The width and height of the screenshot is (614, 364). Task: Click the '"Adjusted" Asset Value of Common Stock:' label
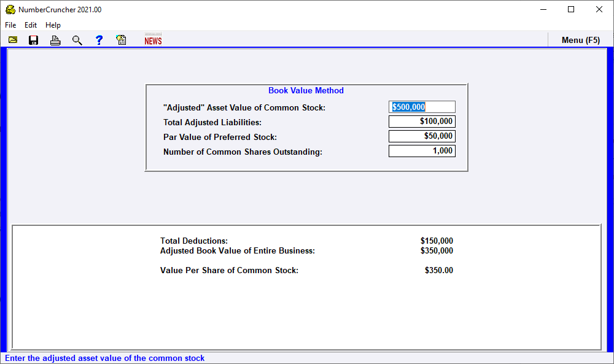coord(244,107)
